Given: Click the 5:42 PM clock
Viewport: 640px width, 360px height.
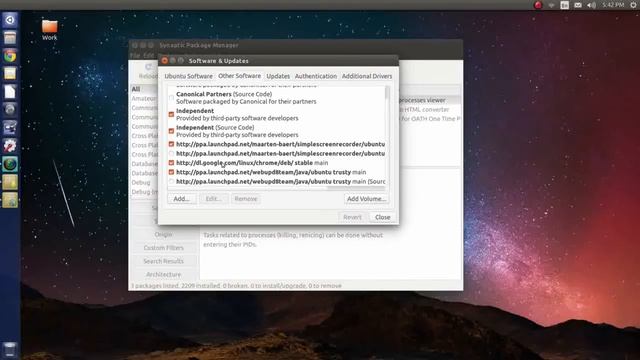Looking at the screenshot, I should (613, 5).
